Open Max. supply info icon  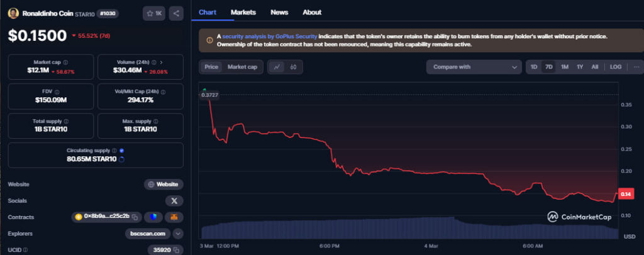tap(155, 122)
